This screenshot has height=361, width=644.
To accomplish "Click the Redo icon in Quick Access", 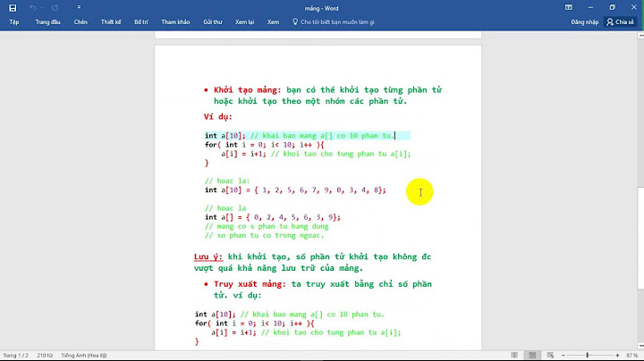I will [x=55, y=8].
